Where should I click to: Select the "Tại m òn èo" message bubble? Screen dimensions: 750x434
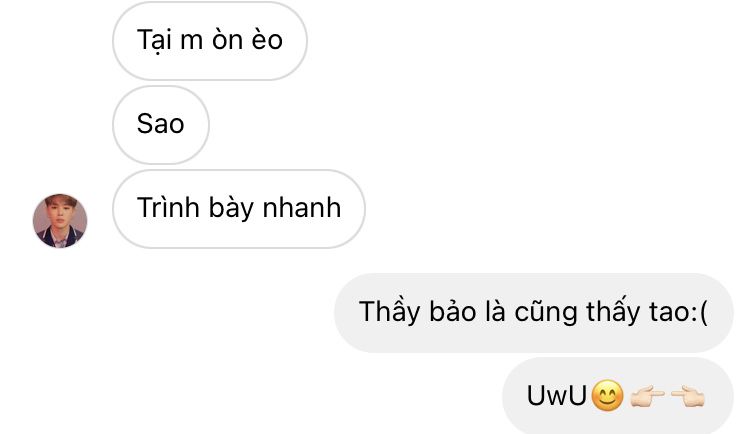coord(210,41)
